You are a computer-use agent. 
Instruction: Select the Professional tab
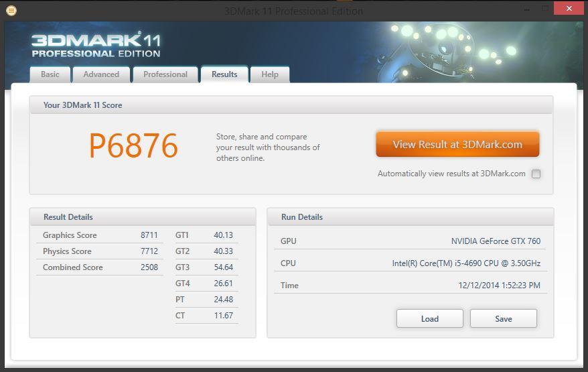pos(165,74)
